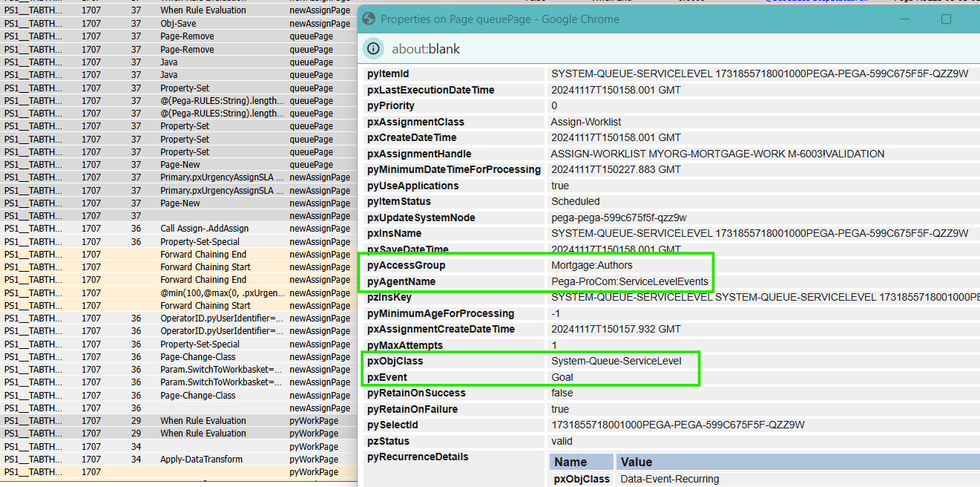Image resolution: width=980 pixels, height=487 pixels.
Task: Select a Java step on queuePage
Action: tap(171, 62)
